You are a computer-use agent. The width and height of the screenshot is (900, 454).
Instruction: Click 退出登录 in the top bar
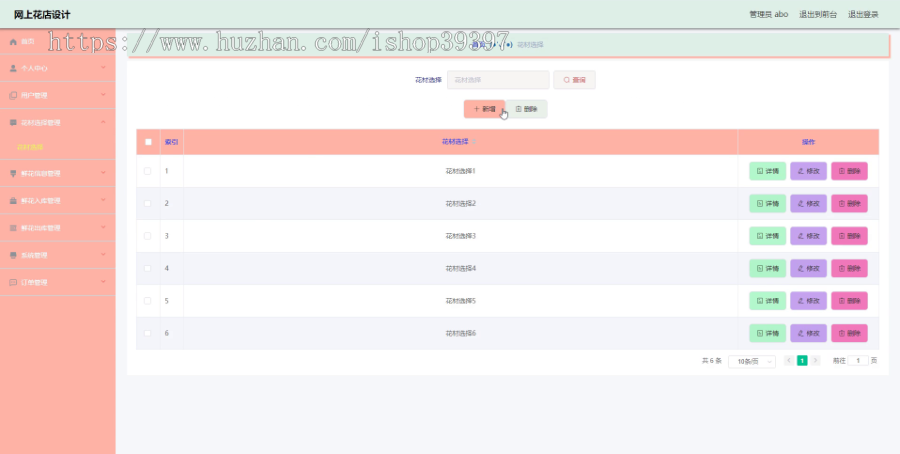863,14
